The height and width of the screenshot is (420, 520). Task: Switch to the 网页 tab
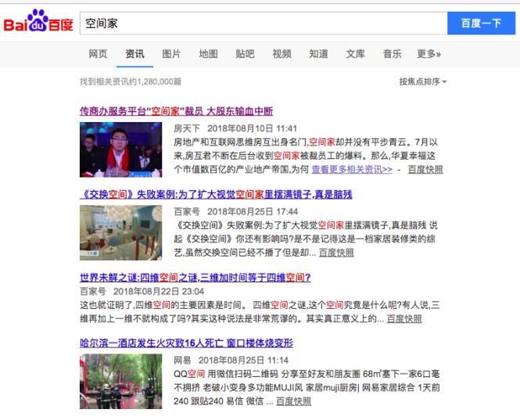point(98,54)
